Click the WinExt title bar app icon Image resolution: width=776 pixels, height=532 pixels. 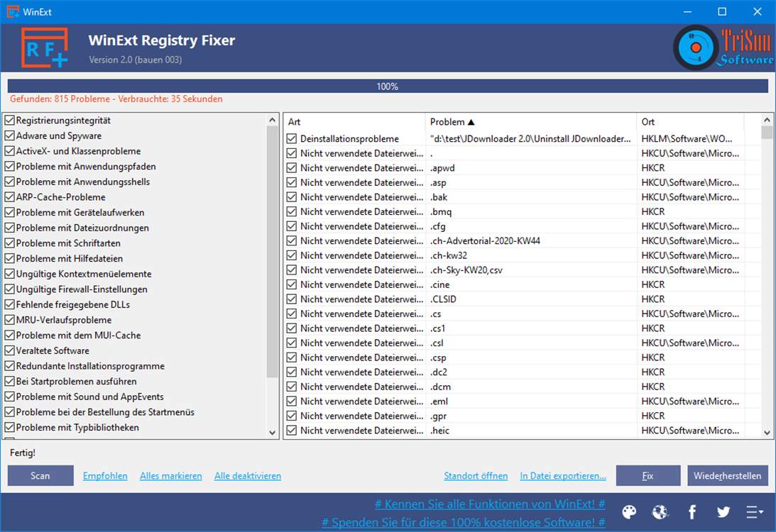point(12,11)
